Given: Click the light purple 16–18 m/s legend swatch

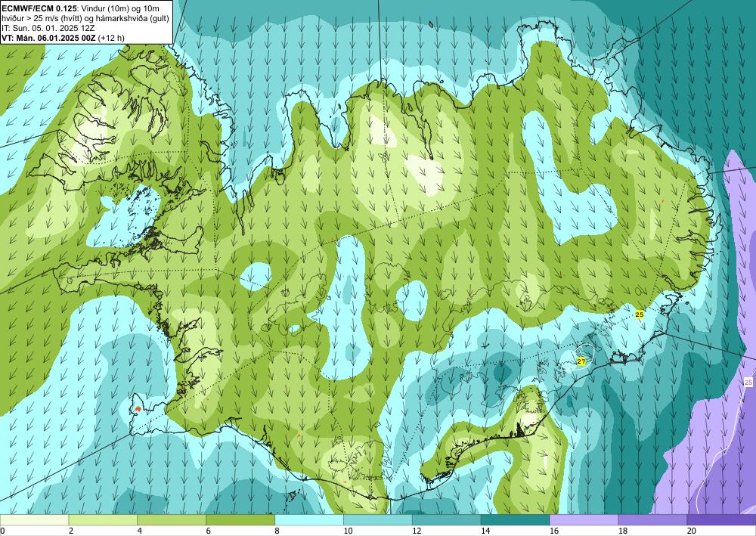Looking at the screenshot, I should point(584,519).
